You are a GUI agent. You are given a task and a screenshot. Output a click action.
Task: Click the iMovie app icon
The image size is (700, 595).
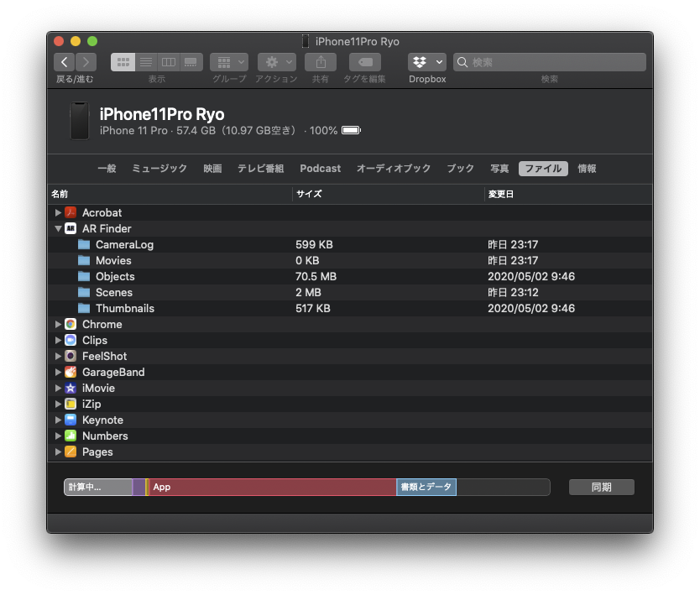coord(71,388)
